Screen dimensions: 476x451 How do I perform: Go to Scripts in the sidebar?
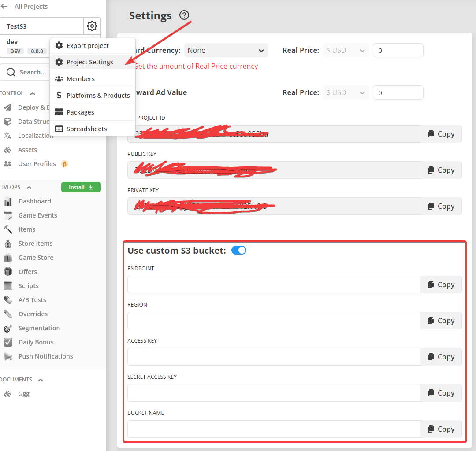point(28,286)
